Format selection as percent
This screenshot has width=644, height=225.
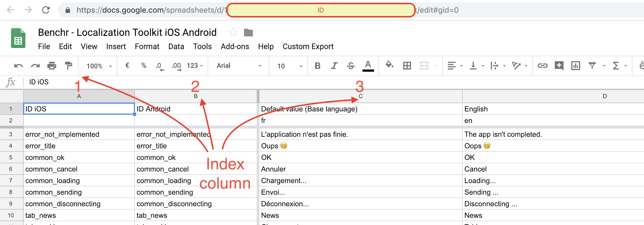coord(144,65)
